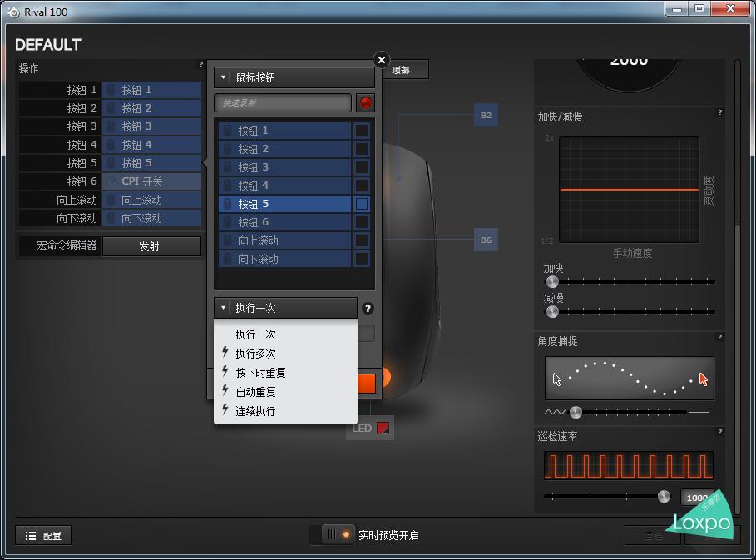
Task: Click the 快速录制 input field
Action: (283, 102)
